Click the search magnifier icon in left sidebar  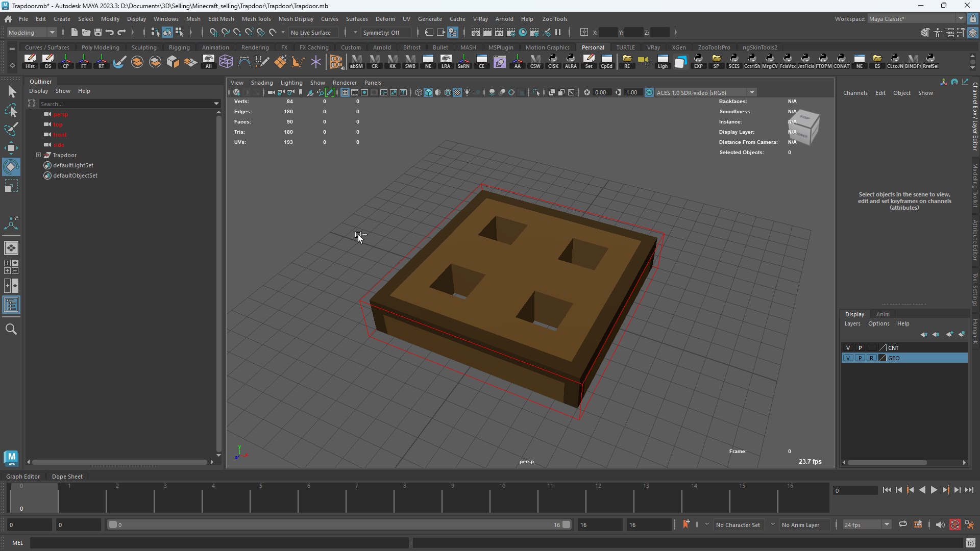point(11,329)
